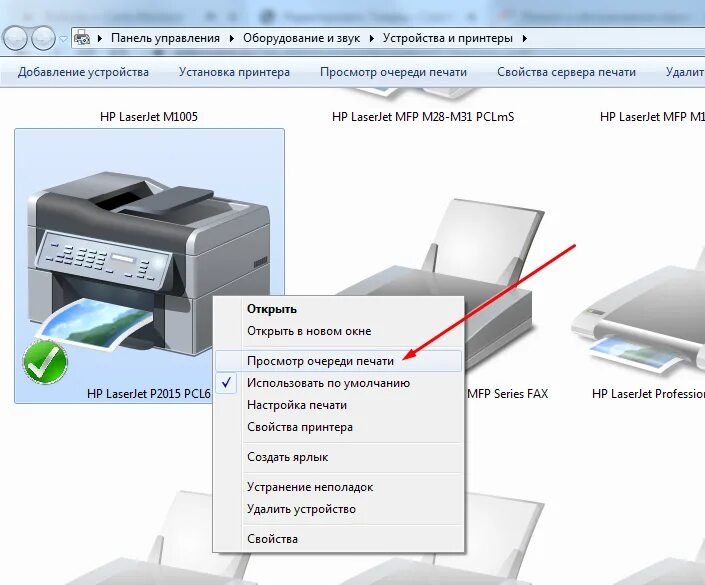The width and height of the screenshot is (705, 585).
Task: Click the HP LaserJet MFP M1 label at top right
Action: click(652, 117)
